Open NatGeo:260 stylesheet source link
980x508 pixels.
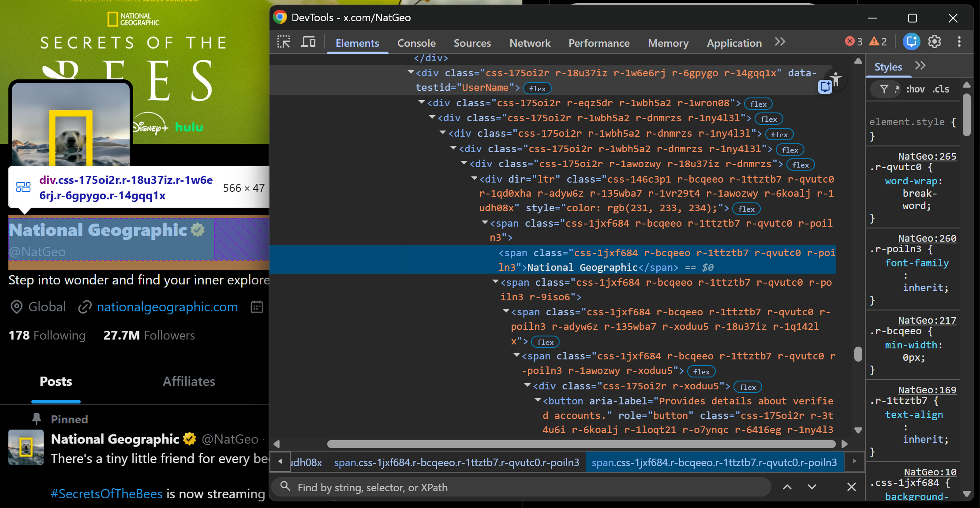[927, 238]
